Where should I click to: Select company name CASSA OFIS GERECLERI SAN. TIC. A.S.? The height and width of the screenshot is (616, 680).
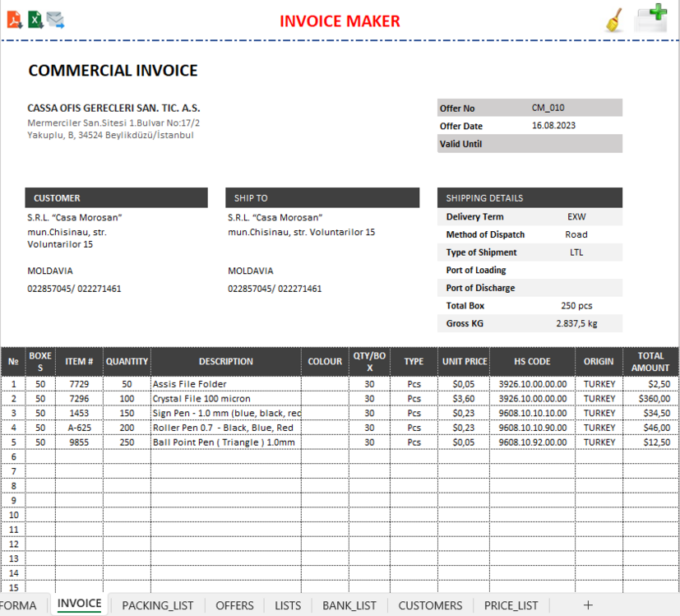click(113, 108)
